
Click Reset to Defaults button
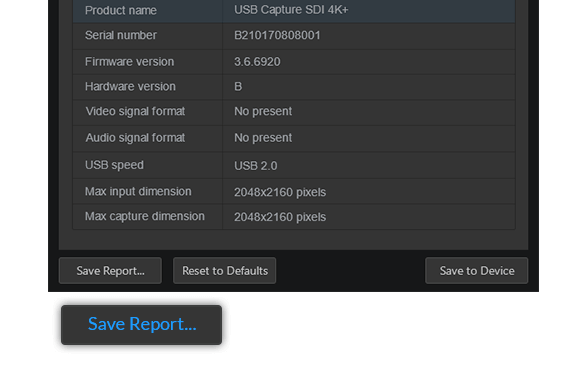225,271
